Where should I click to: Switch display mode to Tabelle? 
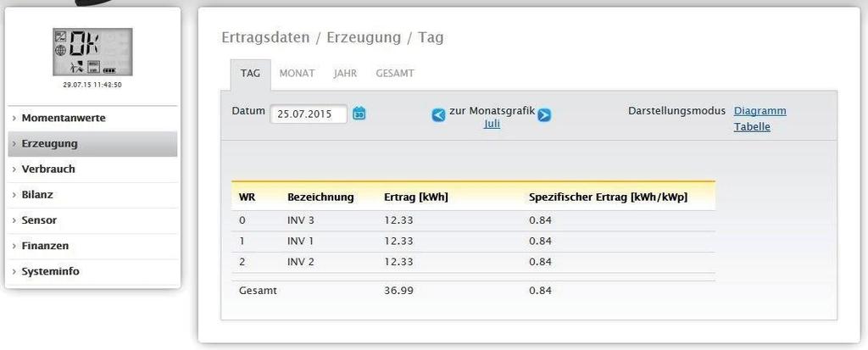pos(752,127)
